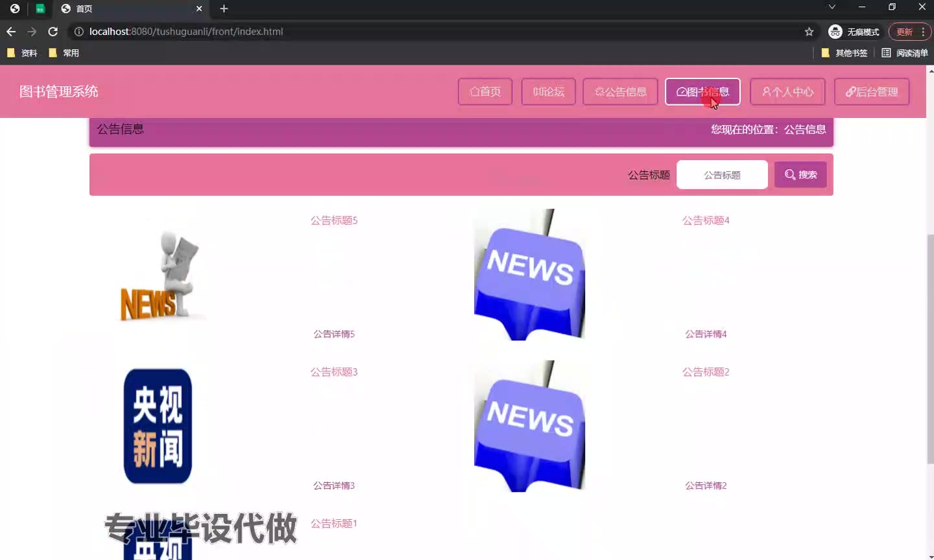Click the 更新 update button
934x560 pixels.
(x=904, y=32)
